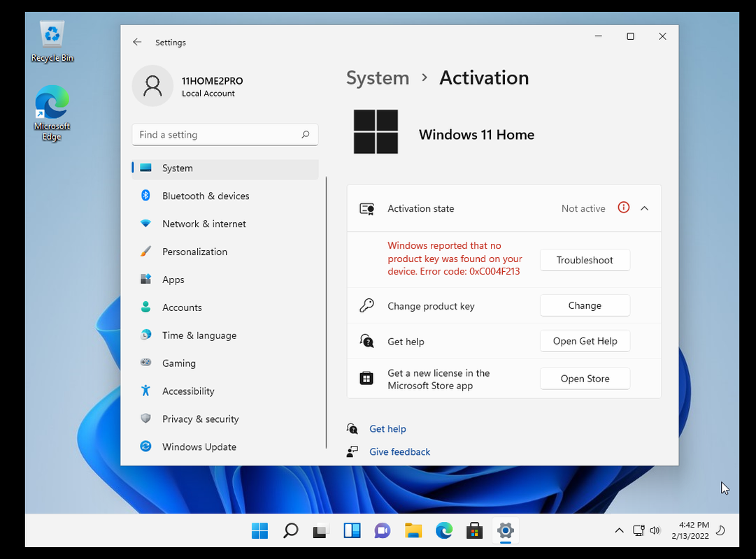Open the Give feedback link

click(x=400, y=451)
